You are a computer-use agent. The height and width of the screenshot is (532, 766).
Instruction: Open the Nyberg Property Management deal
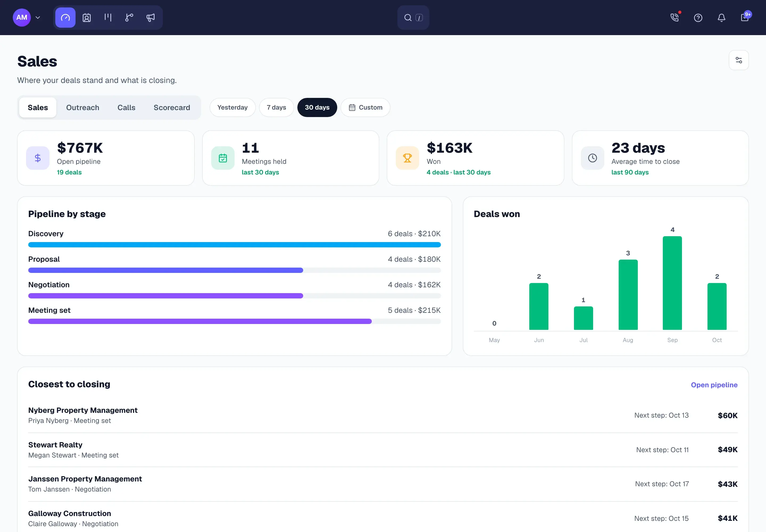(383, 415)
